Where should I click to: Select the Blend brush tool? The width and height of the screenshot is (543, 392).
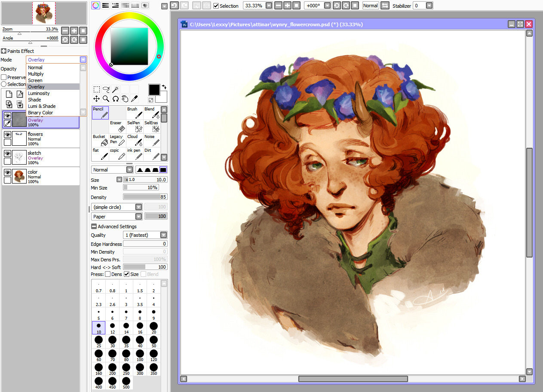pyautogui.click(x=152, y=113)
